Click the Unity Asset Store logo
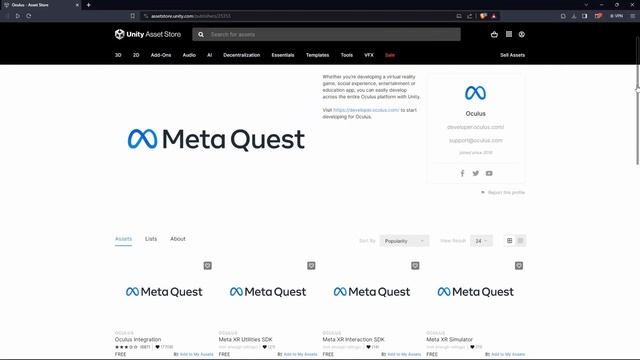 (x=148, y=34)
